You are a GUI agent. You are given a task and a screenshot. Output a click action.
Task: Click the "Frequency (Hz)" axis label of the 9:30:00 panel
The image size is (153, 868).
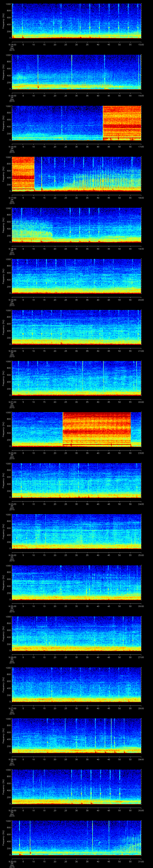[3, 838]
